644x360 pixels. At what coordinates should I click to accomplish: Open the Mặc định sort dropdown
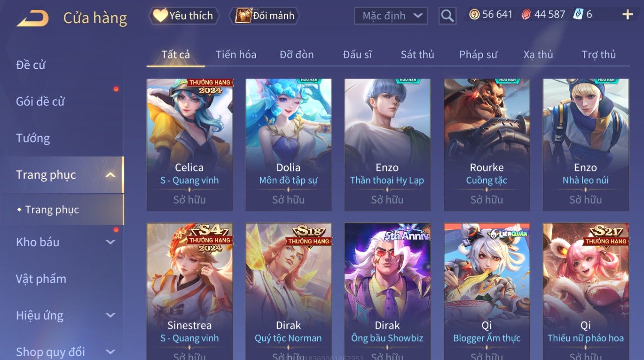point(391,16)
